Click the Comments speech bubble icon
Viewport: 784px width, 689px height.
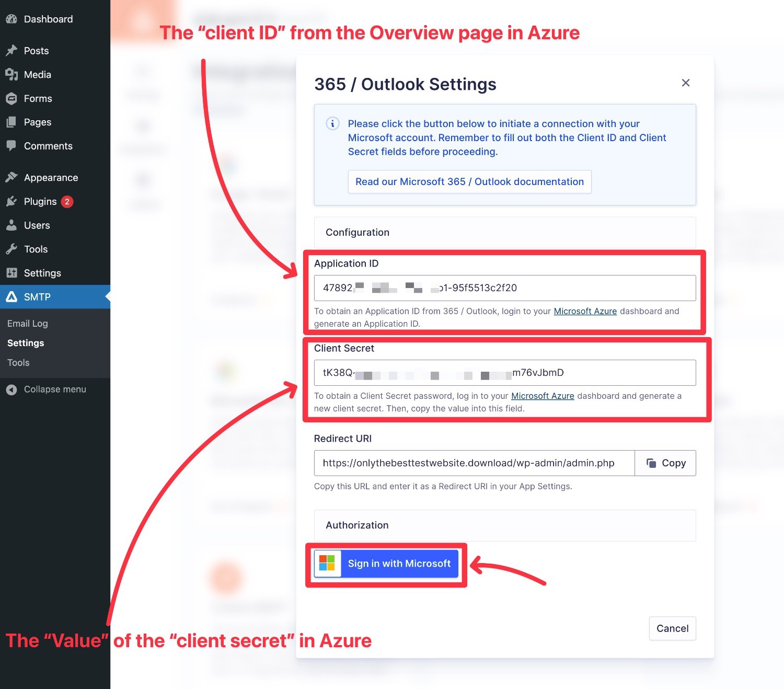click(x=11, y=146)
